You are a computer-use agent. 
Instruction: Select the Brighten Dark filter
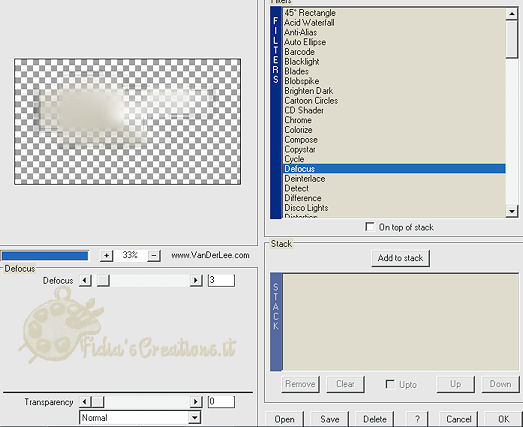394,91
